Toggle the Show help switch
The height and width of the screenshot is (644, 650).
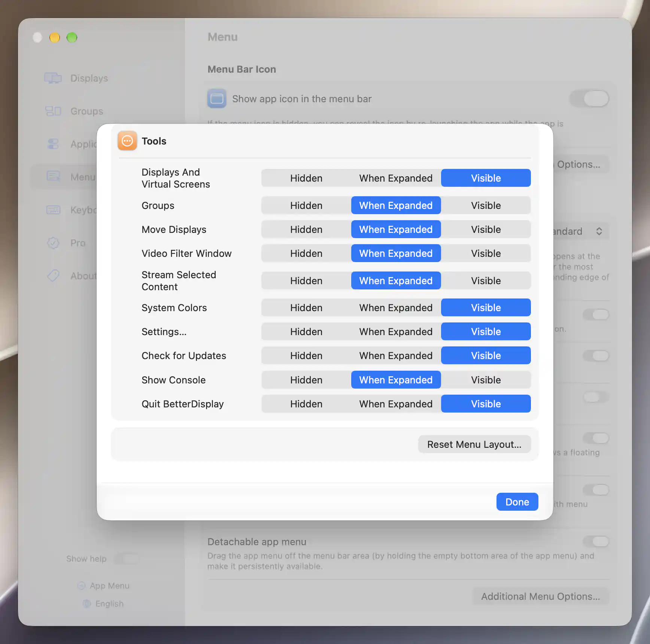click(x=127, y=559)
